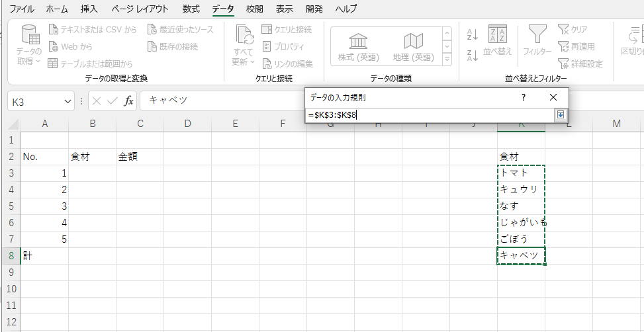Switch to 校閲 tab
Viewport: 644px width, 332px height.
click(255, 9)
